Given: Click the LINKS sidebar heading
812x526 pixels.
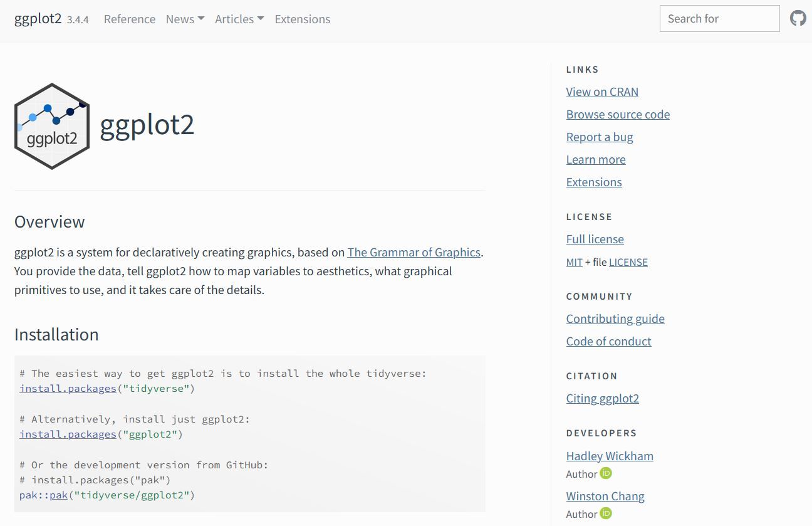Looking at the screenshot, I should 583,70.
